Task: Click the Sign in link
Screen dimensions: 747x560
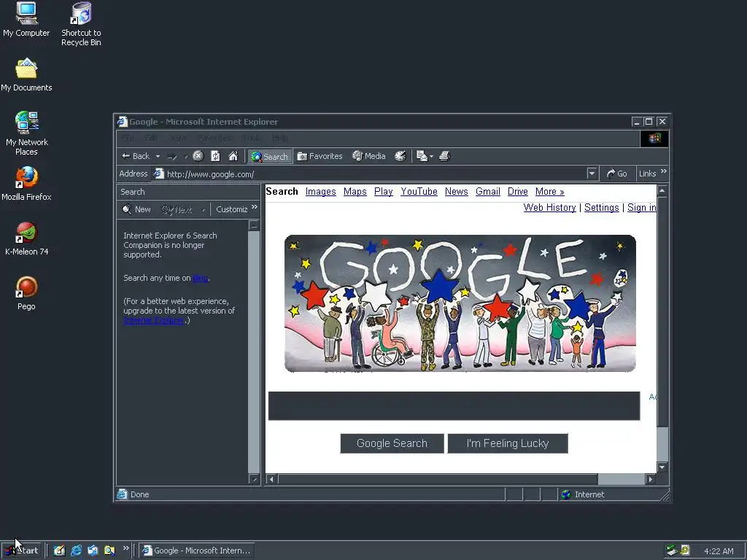Action: tap(642, 208)
